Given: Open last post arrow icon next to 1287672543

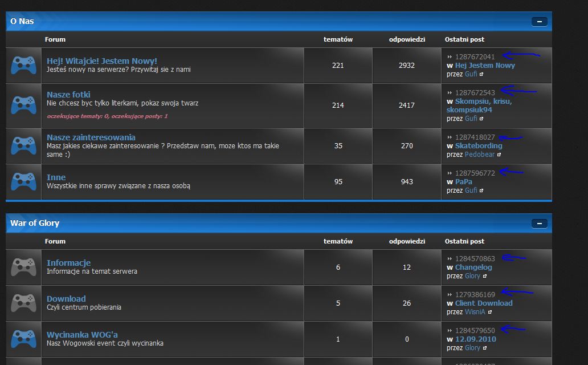Looking at the screenshot, I should 450,93.
